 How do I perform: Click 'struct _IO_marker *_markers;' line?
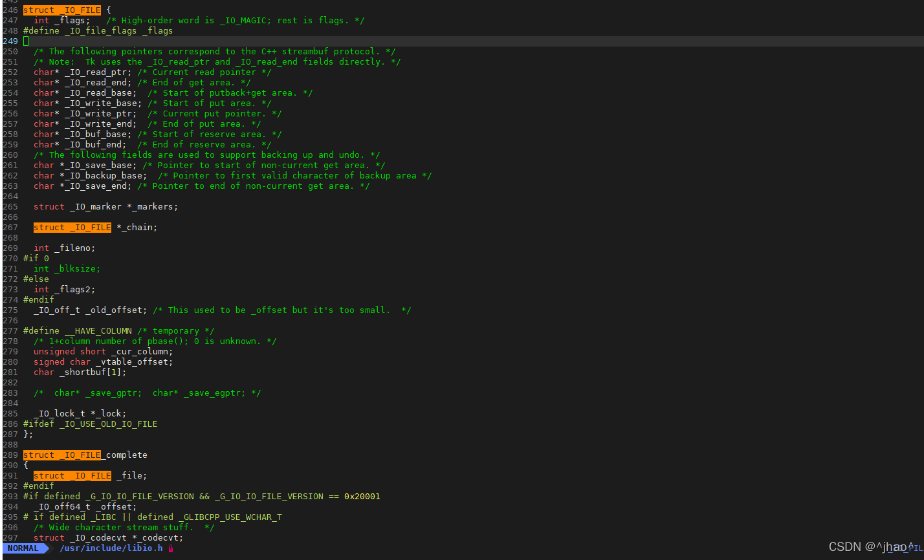106,207
